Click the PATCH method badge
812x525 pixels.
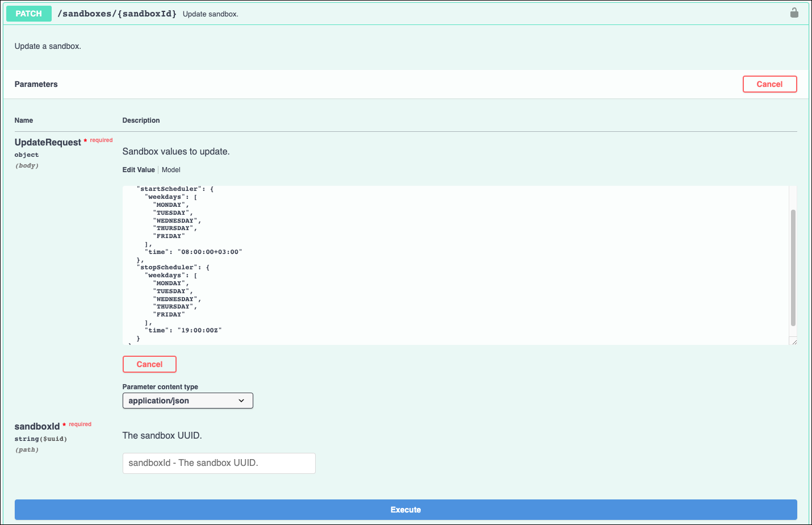coord(29,14)
